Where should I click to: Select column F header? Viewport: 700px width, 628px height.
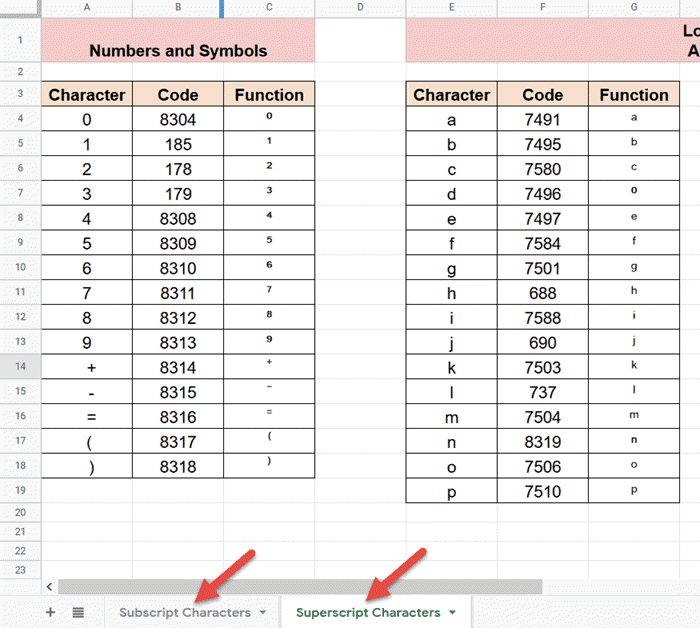click(542, 8)
